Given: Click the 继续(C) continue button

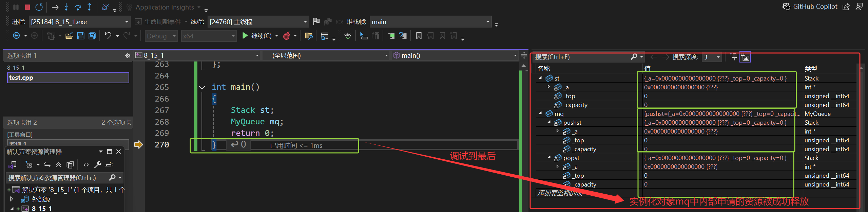Looking at the screenshot, I should point(257,36).
